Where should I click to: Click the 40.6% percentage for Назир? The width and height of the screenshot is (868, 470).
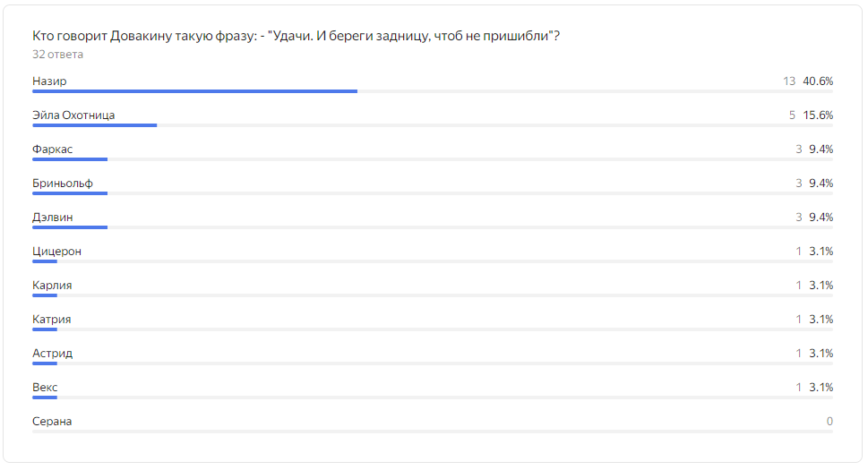(x=818, y=81)
